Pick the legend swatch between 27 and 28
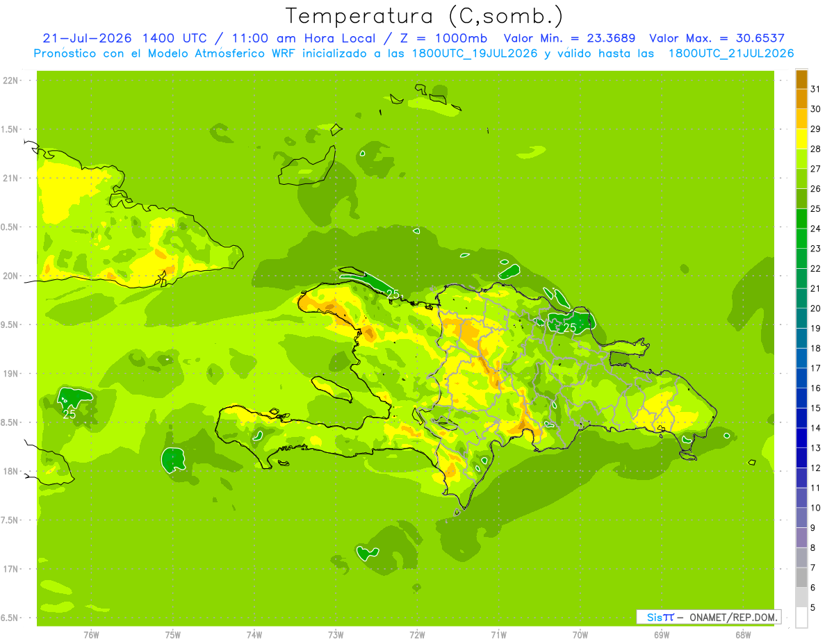 coord(801,158)
